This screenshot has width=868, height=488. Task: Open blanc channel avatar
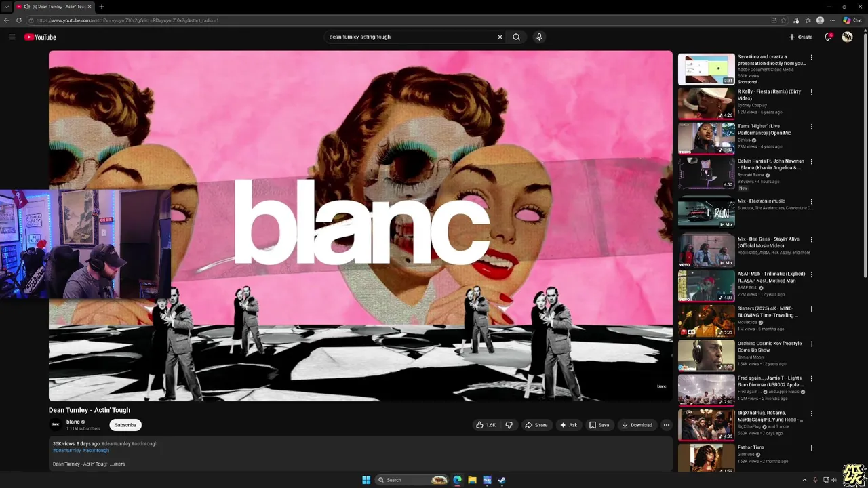click(55, 425)
